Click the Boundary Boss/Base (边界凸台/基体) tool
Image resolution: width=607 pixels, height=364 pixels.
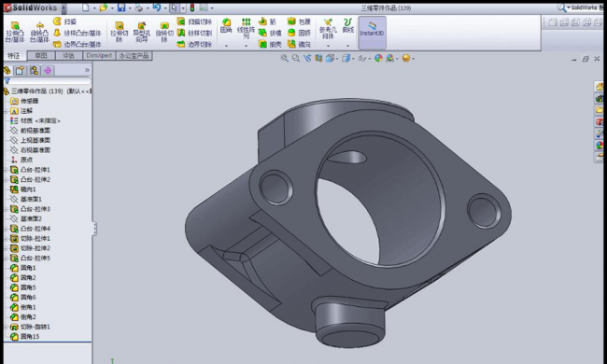77,44
